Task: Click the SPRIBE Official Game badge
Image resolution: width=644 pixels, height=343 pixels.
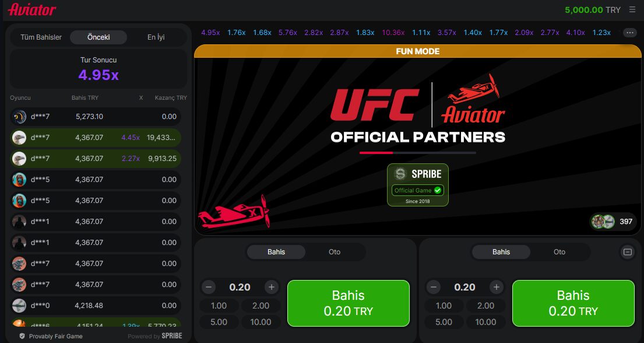Action: [x=418, y=185]
